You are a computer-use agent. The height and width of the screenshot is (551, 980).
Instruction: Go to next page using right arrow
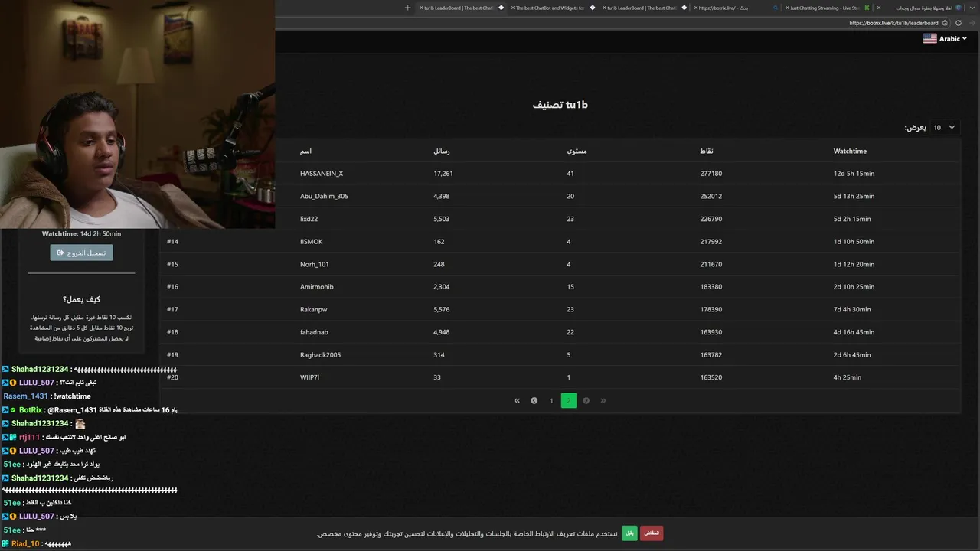tap(586, 400)
